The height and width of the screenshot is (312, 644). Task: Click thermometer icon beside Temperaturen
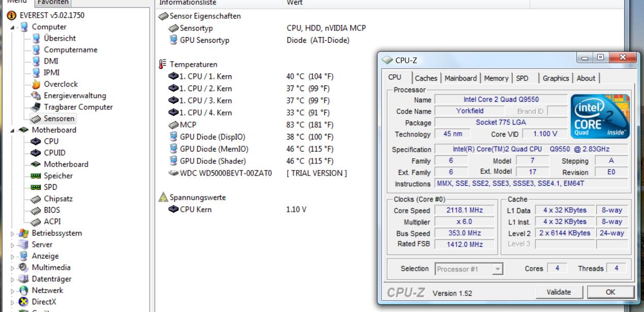point(163,65)
